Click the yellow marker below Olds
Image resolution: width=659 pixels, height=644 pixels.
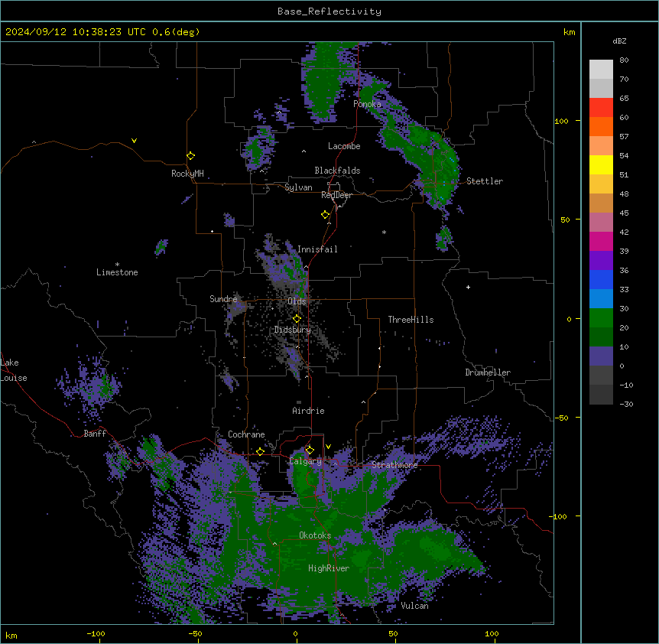[297, 318]
